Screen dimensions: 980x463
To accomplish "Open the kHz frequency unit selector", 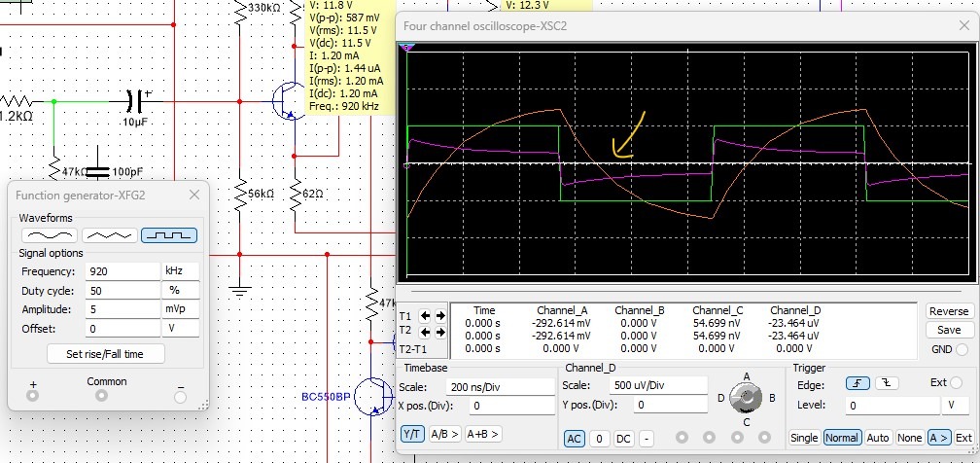I will click(181, 271).
